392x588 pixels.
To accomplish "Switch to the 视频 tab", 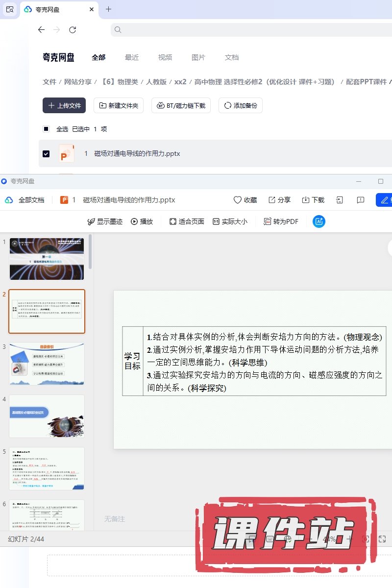I will 165,57.
